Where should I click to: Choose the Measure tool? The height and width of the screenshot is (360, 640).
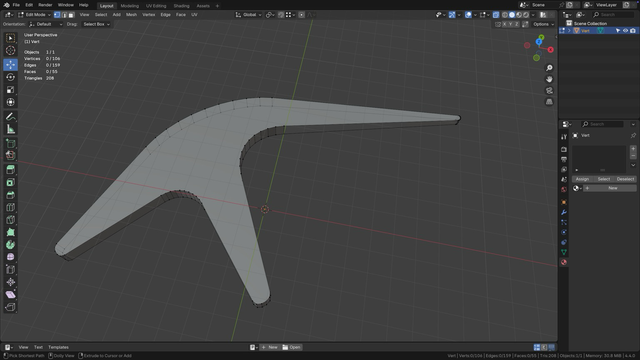[x=11, y=129]
